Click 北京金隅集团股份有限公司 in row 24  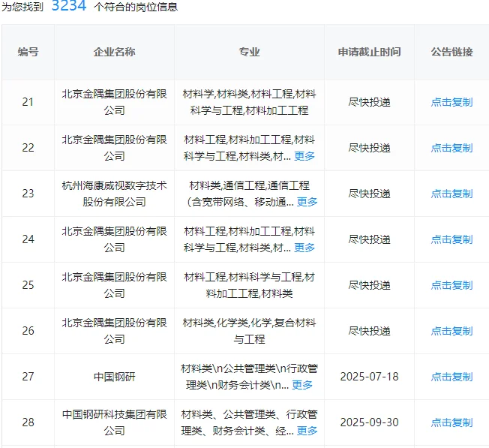point(115,239)
